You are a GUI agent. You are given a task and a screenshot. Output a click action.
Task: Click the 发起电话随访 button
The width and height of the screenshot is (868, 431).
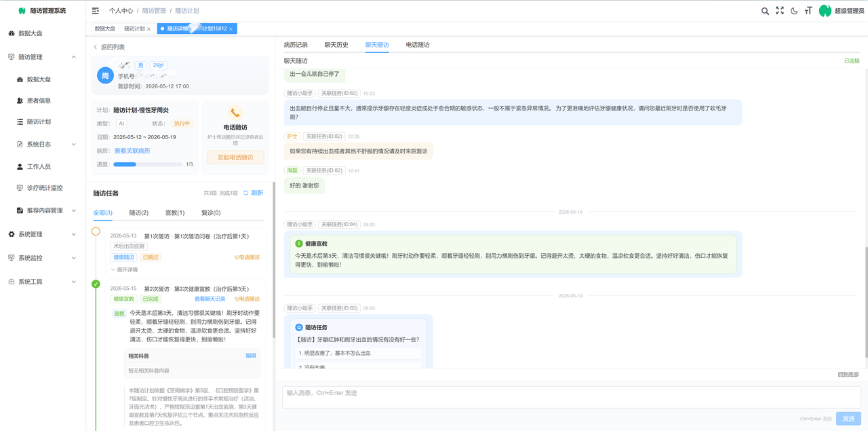pyautogui.click(x=235, y=157)
